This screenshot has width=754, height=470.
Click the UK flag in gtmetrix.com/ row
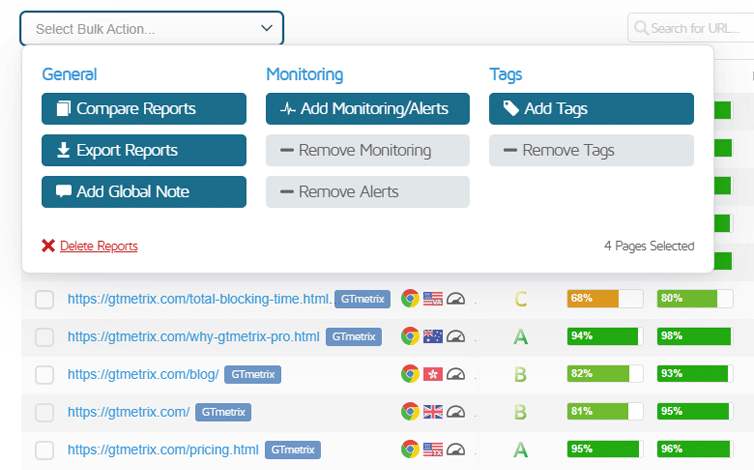(x=433, y=411)
